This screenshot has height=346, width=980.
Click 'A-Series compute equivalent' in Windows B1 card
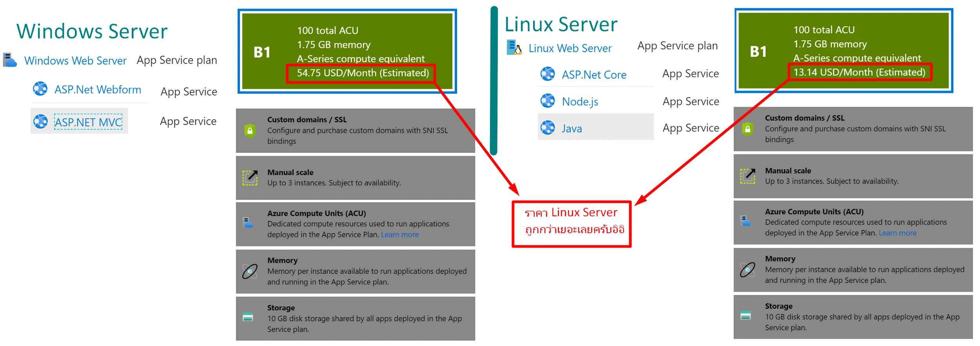click(361, 59)
